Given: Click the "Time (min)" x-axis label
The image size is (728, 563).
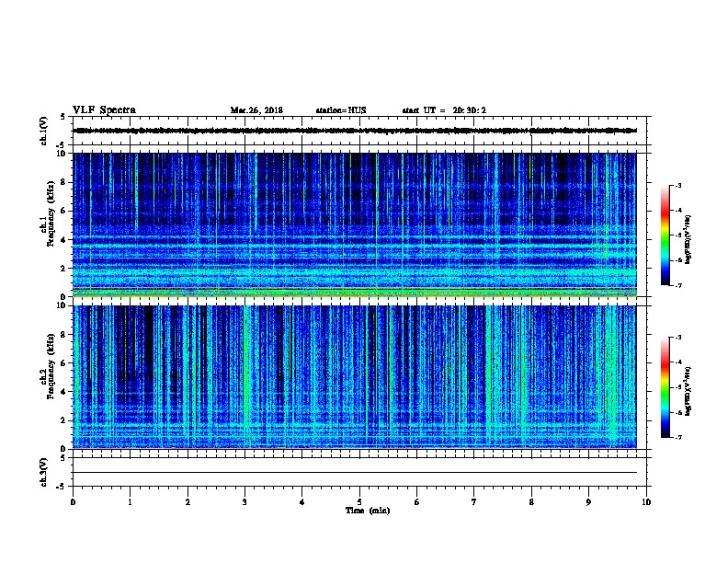Looking at the screenshot, I should (x=368, y=511).
